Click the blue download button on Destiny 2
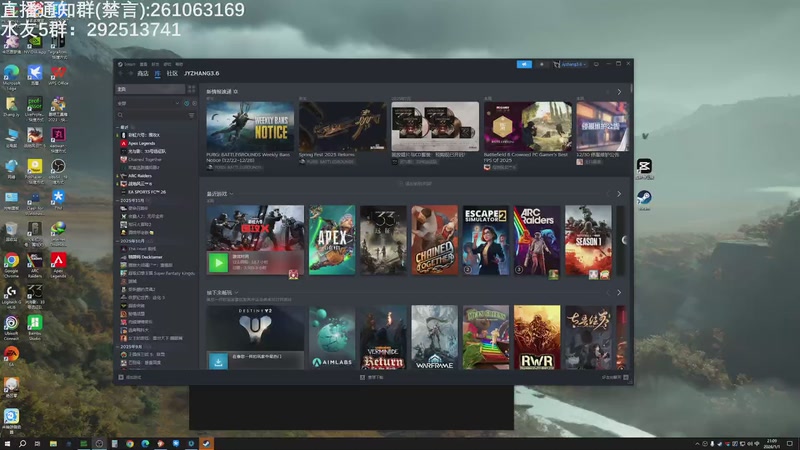Image resolution: width=800 pixels, height=450 pixels. pyautogui.click(x=218, y=361)
